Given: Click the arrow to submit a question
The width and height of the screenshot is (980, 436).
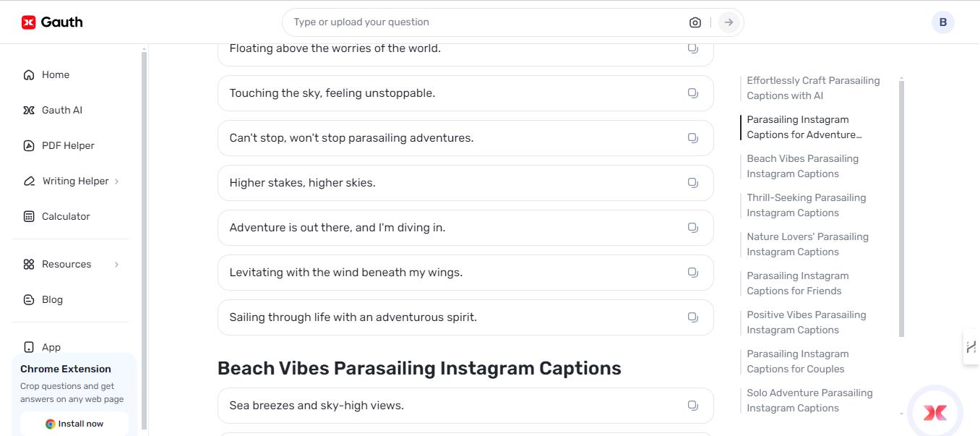Looking at the screenshot, I should (728, 22).
